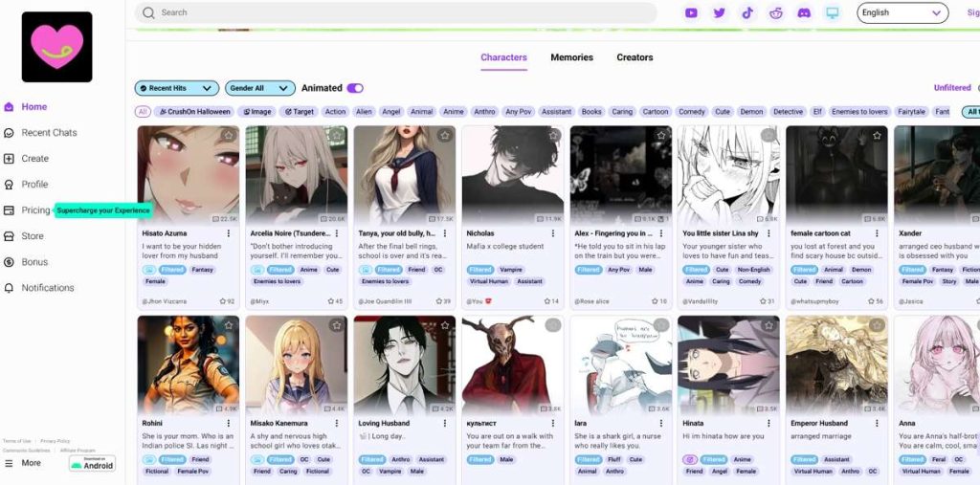Open Store in sidebar

[x=24, y=236]
